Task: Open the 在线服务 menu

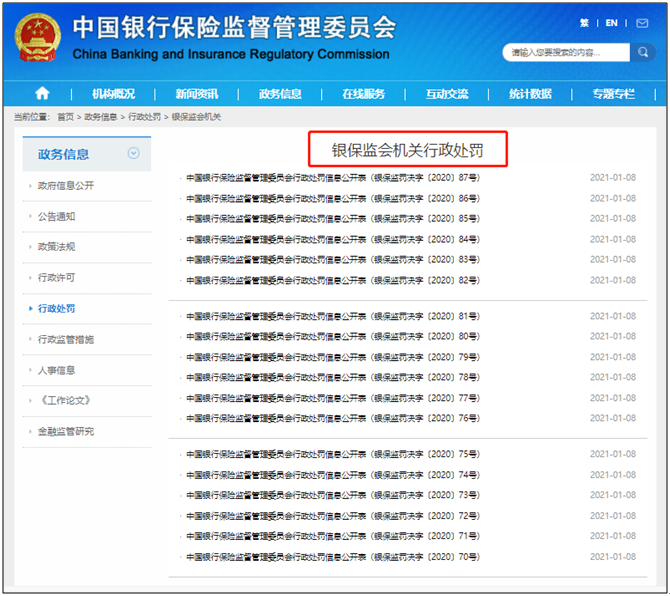Action: [x=364, y=94]
